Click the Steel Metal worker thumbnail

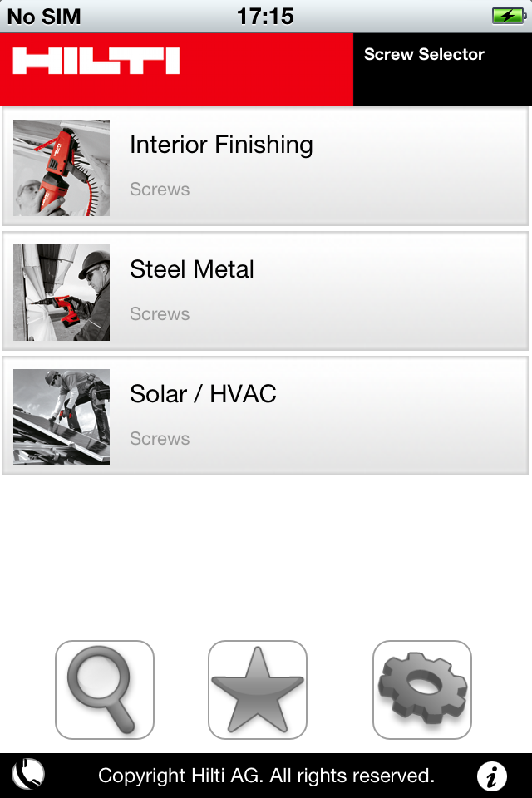pos(61,293)
